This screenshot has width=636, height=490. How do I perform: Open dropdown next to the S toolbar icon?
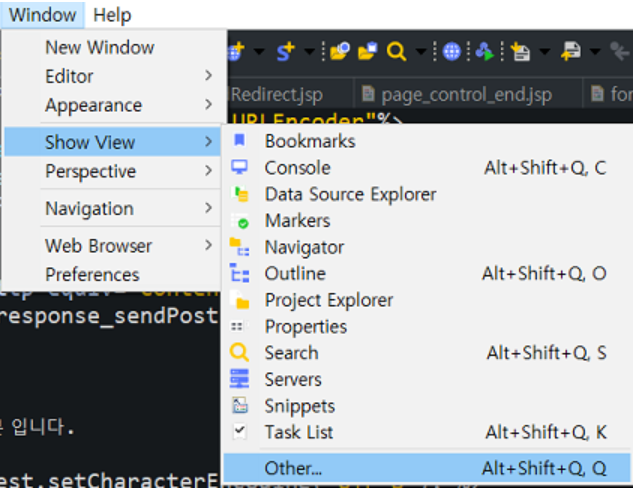(x=309, y=52)
